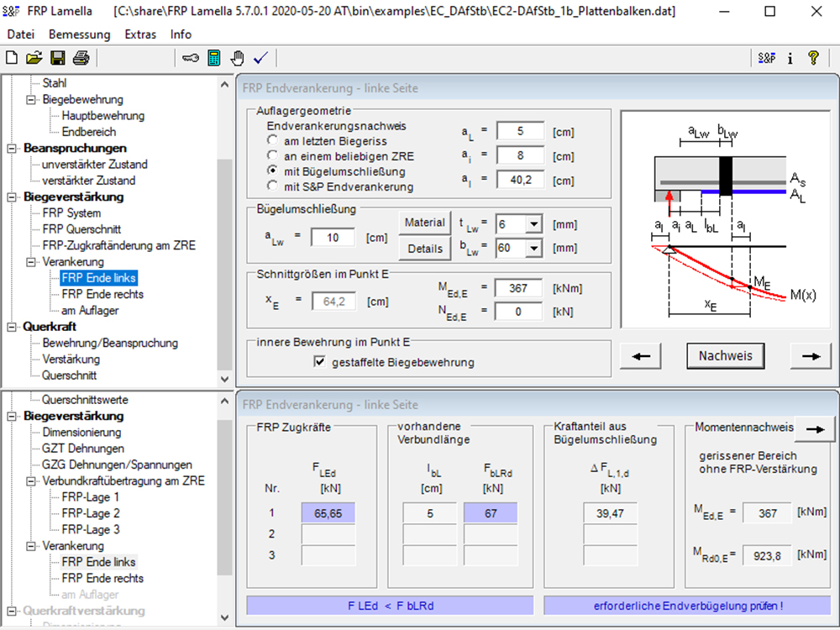Click the Details button

coord(425,249)
